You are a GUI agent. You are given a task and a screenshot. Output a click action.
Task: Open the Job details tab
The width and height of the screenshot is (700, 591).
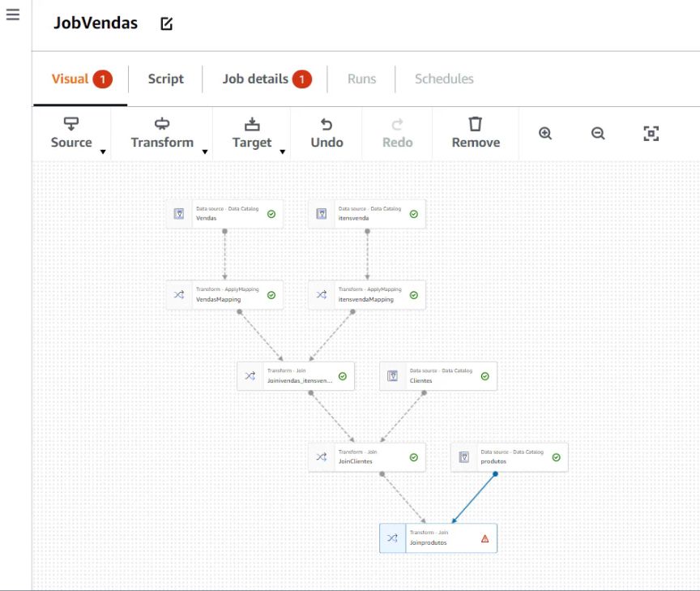click(x=255, y=79)
